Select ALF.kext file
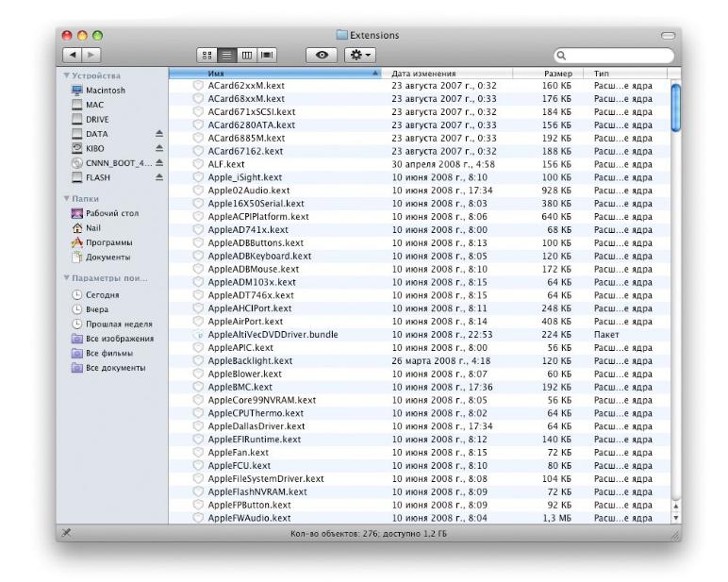This screenshot has width=728, height=582. coord(420,164)
